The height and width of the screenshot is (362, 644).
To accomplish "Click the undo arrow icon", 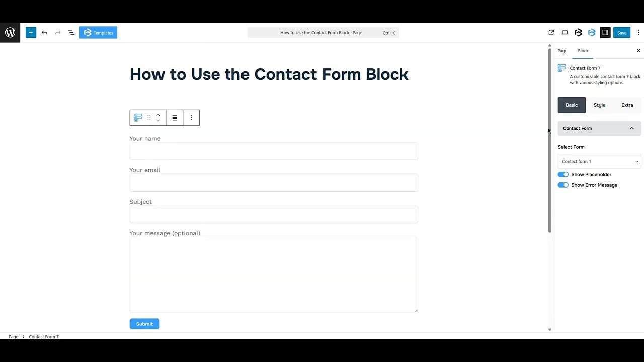I will (44, 32).
